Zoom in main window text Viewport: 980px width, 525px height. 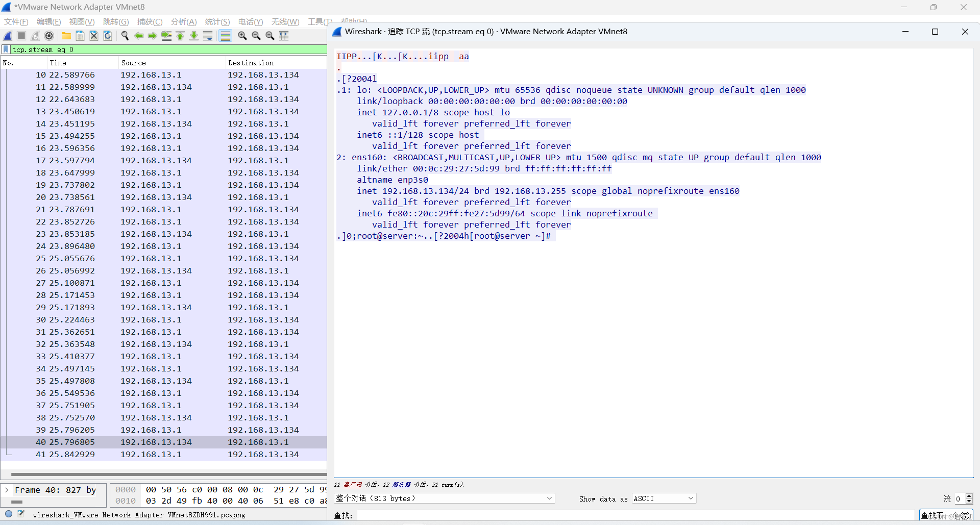coord(242,36)
